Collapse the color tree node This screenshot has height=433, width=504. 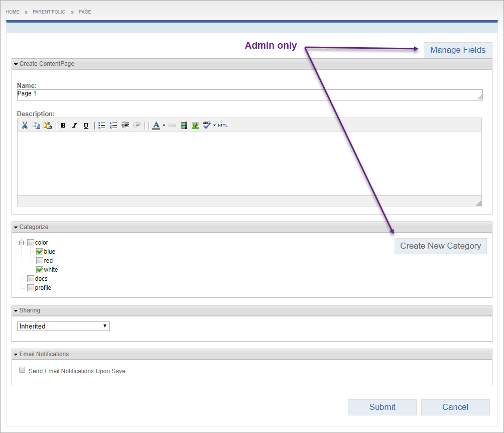pyautogui.click(x=21, y=243)
